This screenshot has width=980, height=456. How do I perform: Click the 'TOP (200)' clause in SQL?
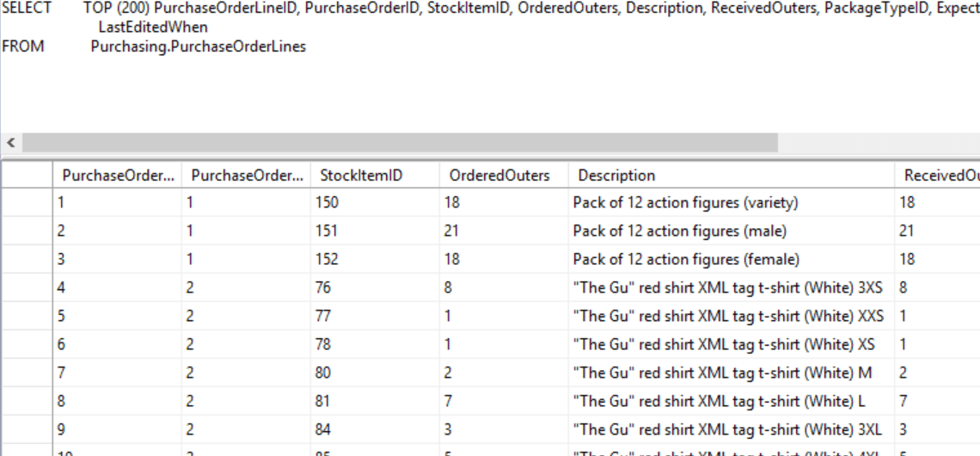point(117,9)
